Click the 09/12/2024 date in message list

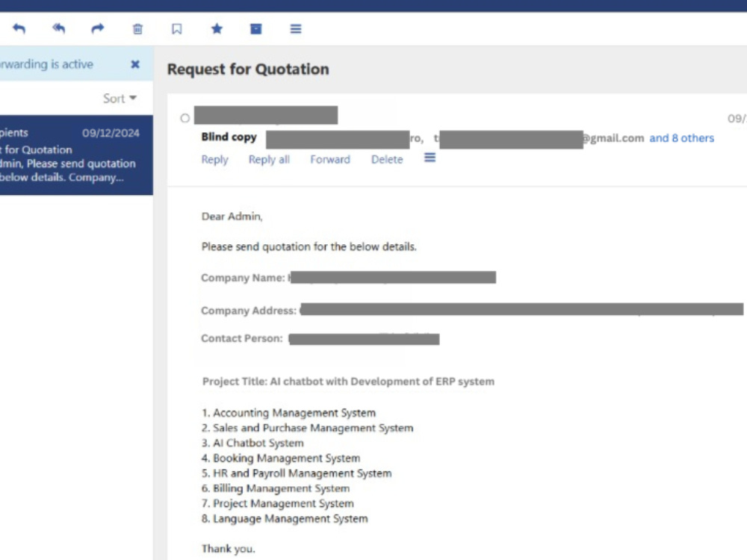[x=111, y=133]
